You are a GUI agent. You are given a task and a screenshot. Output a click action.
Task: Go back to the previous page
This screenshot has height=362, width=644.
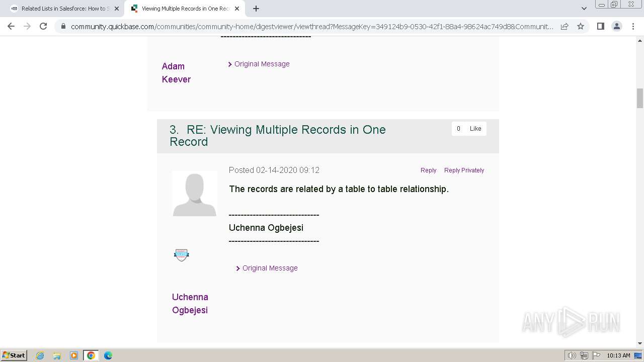click(11, 26)
